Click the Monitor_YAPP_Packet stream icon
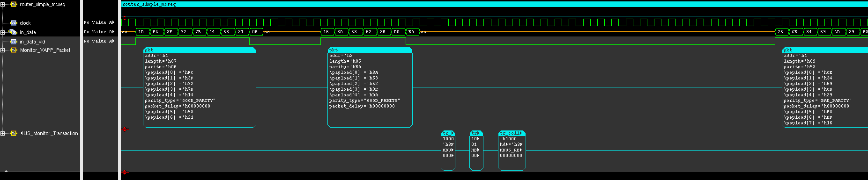Screen dimensions: 868x180 [14, 50]
